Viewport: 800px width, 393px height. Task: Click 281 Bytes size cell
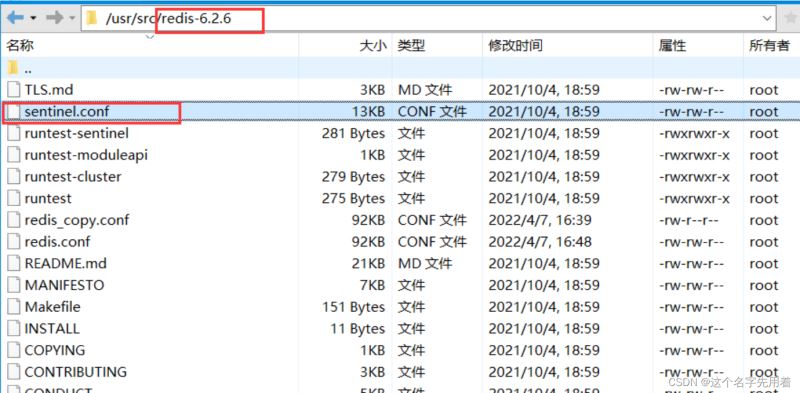point(353,133)
